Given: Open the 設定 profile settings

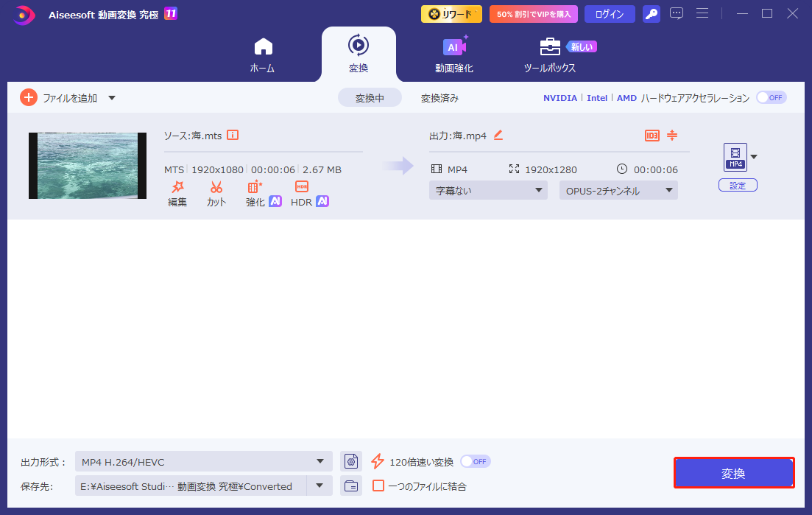Looking at the screenshot, I should click(737, 185).
